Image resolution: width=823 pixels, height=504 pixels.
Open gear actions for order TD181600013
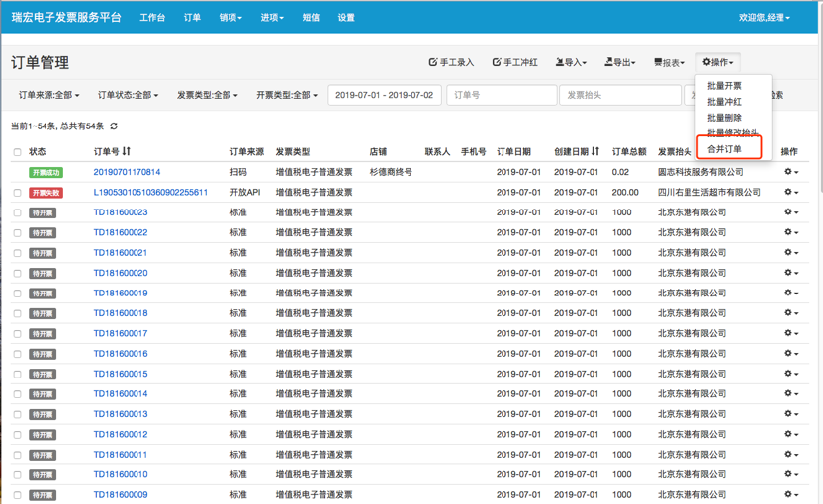pos(791,414)
